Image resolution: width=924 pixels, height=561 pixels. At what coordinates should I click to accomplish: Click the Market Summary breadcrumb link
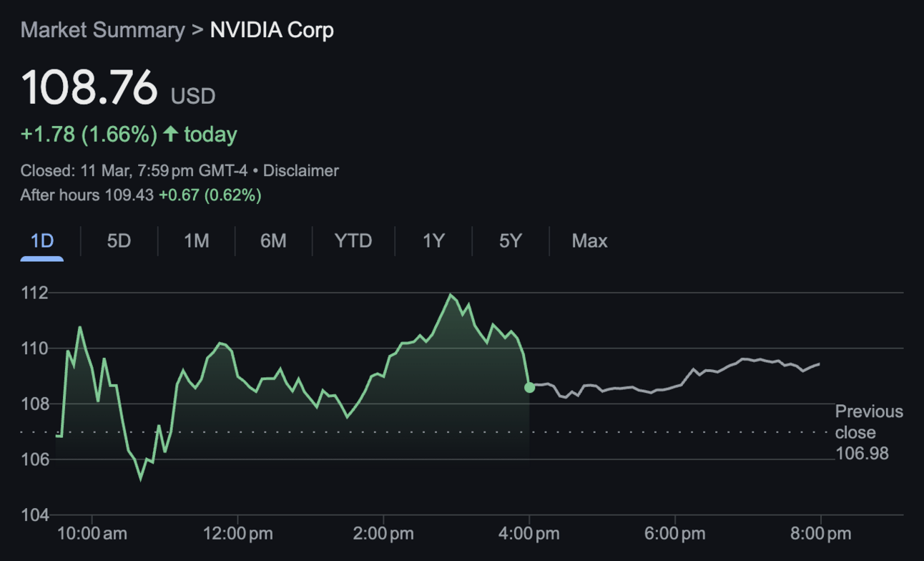(102, 30)
